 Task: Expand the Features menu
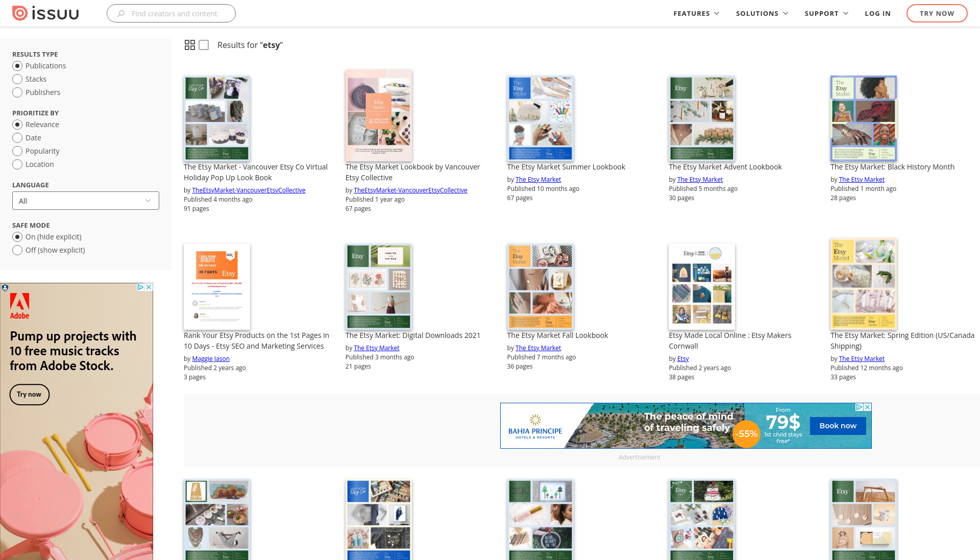click(x=696, y=13)
